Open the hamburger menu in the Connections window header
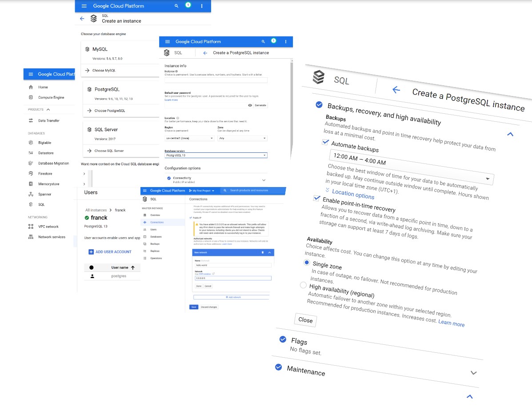The width and height of the screenshot is (532, 407). (x=145, y=191)
